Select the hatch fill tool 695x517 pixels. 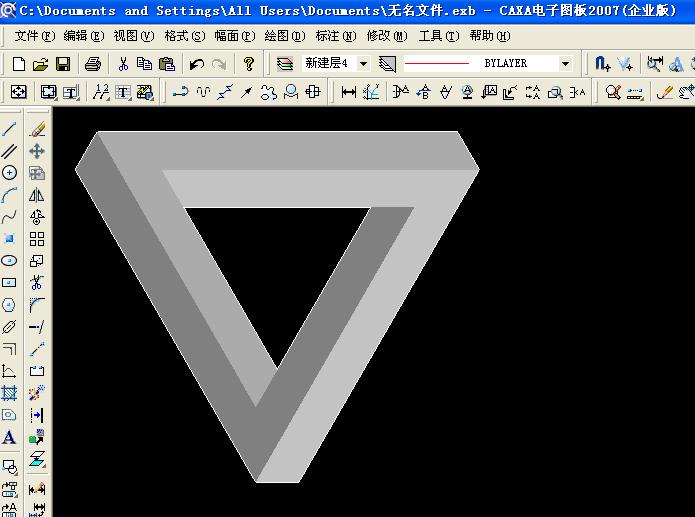click(x=9, y=392)
